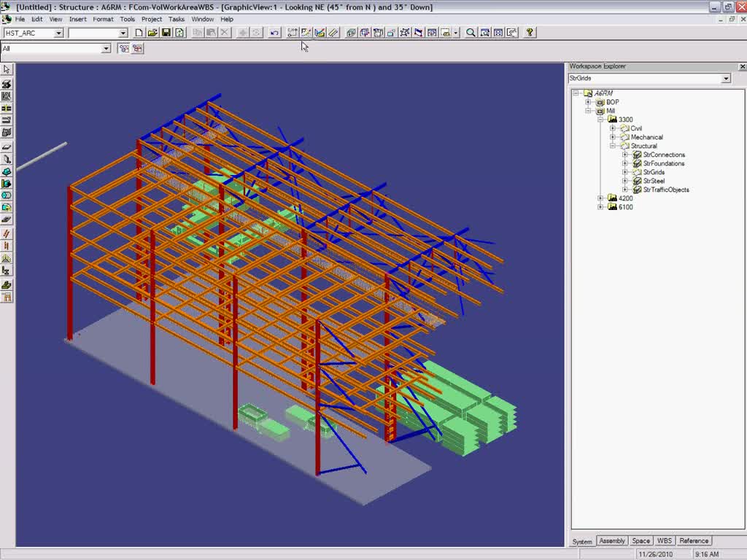
Task: Open the Tools menu
Action: click(127, 19)
